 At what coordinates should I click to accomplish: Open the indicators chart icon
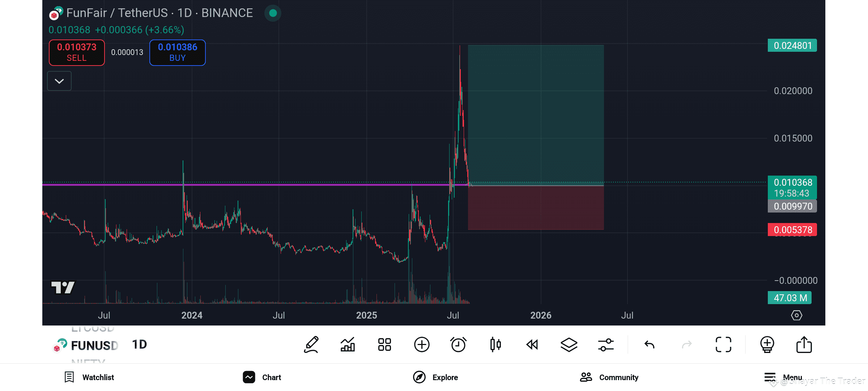click(348, 344)
